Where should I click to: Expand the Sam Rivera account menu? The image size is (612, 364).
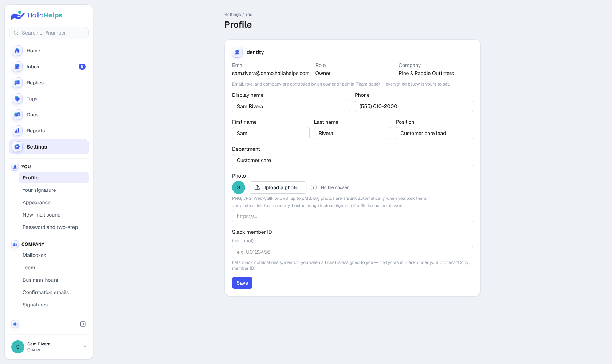click(x=85, y=347)
